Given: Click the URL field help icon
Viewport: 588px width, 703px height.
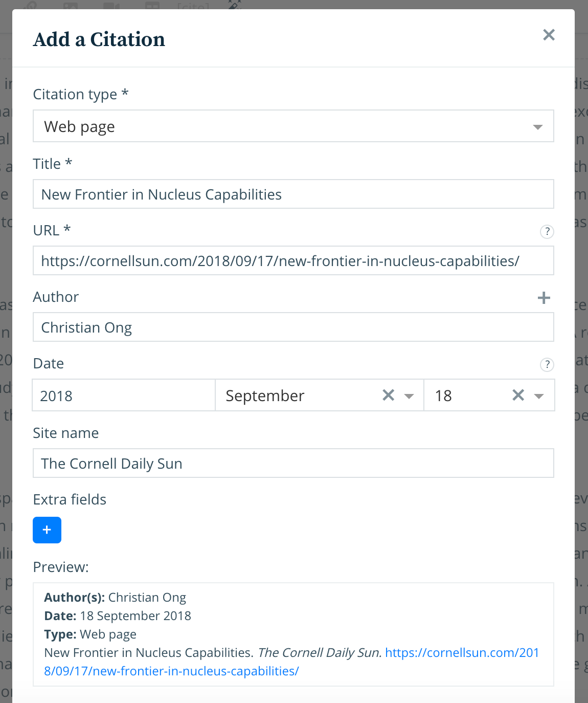Looking at the screenshot, I should pyautogui.click(x=547, y=232).
